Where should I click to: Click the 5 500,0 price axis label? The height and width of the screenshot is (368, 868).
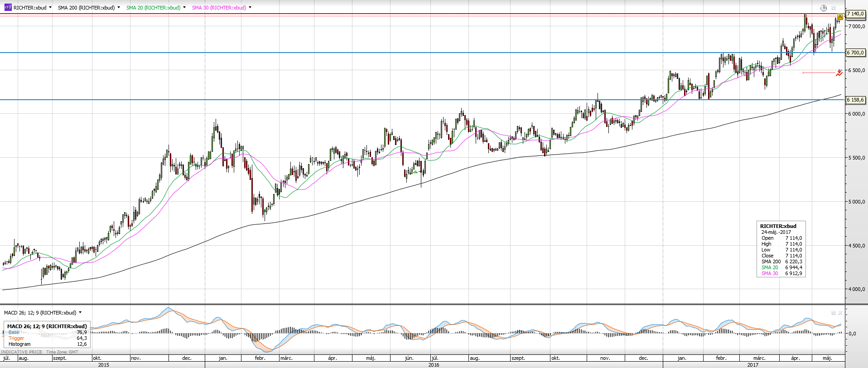click(857, 158)
